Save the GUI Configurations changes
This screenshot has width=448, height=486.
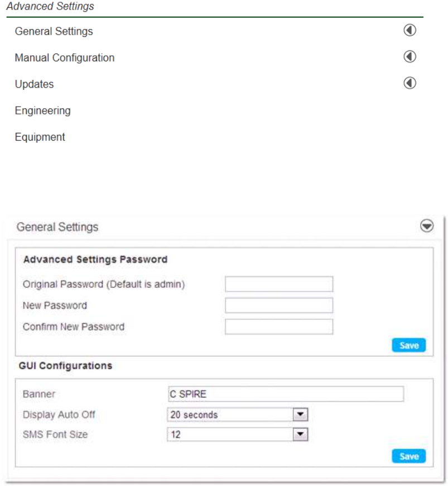tap(408, 456)
